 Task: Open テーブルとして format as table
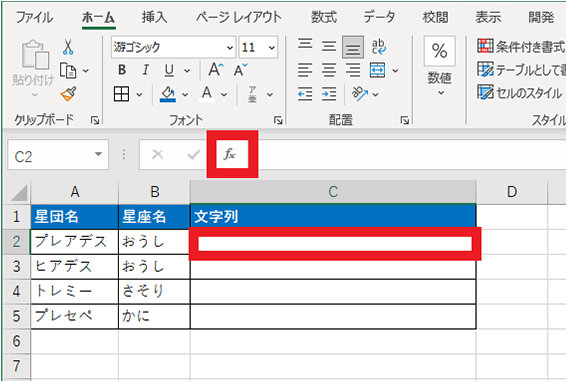pos(521,70)
